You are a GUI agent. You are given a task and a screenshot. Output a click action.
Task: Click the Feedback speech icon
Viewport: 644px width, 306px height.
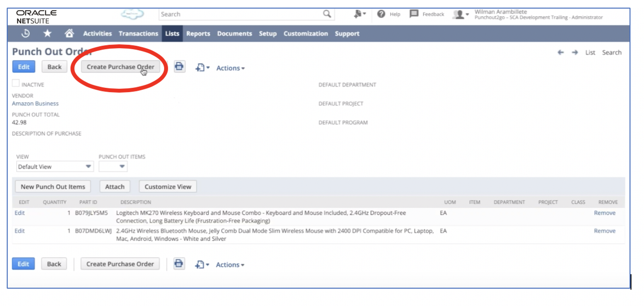pos(414,14)
